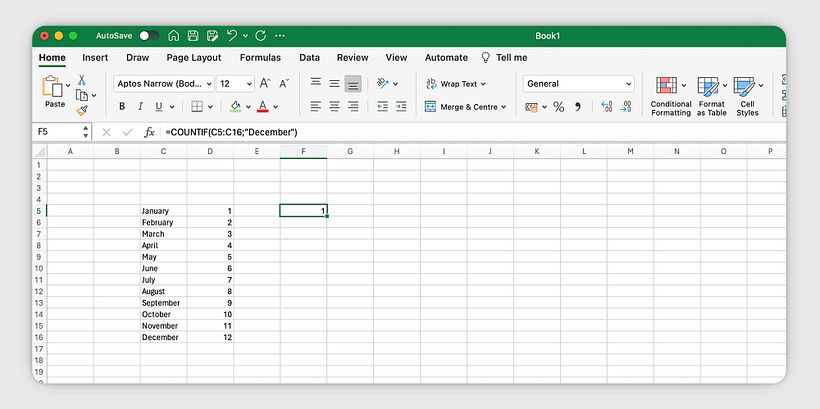Toggle Underline formatting

pos(158,107)
